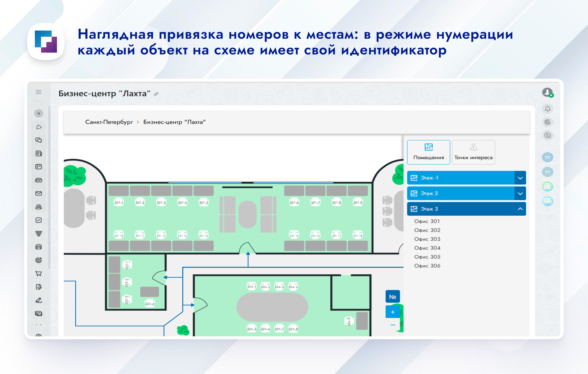Select workplace 301-5 on the plan
Screen dimensions: 588x374
203,202
